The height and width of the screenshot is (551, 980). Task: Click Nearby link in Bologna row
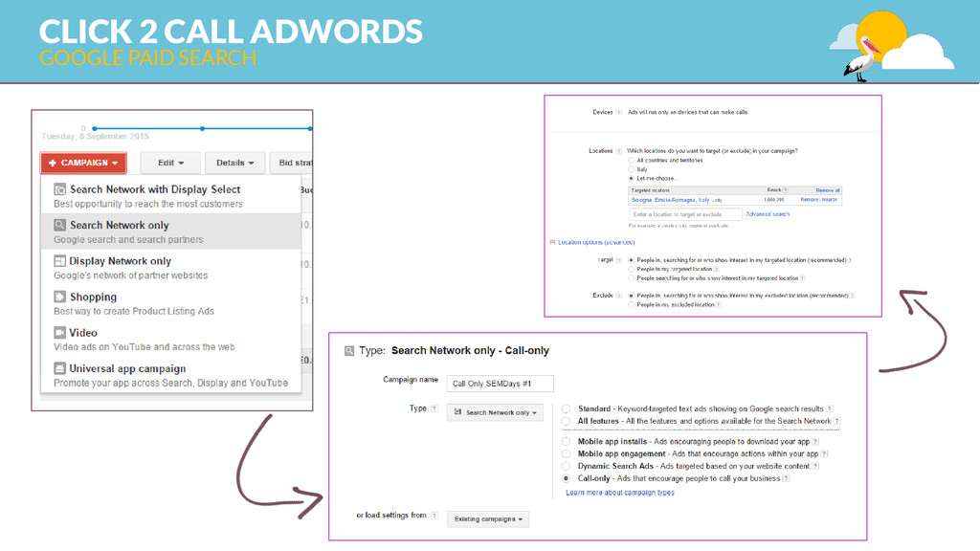(x=830, y=200)
